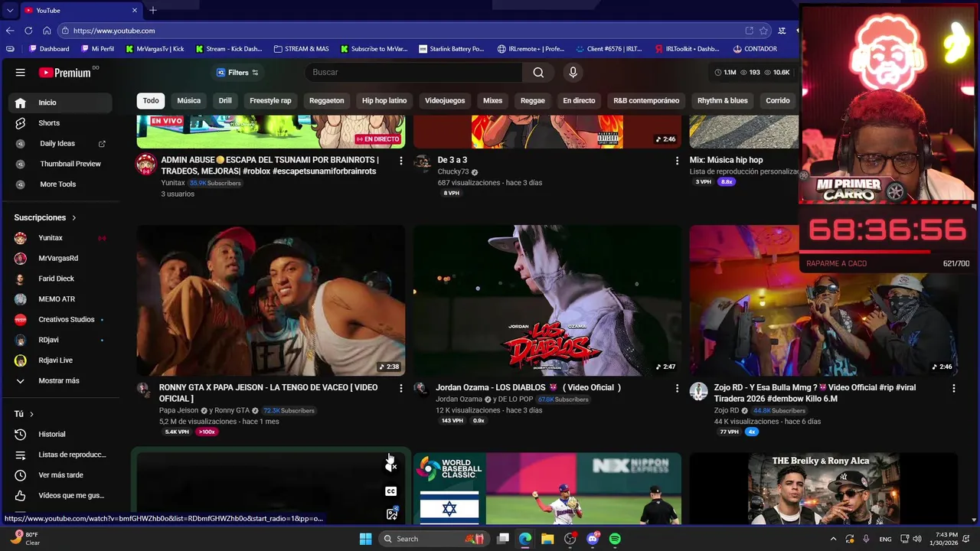The image size is (980, 551).
Task: Open More Tools sidebar item
Action: pos(60,184)
